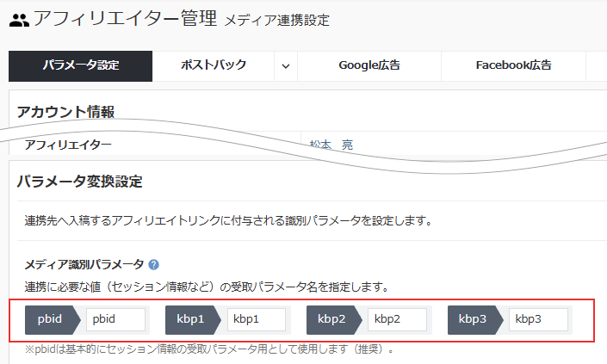607x364 pixels.
Task: Click the dark kbp1 arrow label
Action: click(193, 319)
